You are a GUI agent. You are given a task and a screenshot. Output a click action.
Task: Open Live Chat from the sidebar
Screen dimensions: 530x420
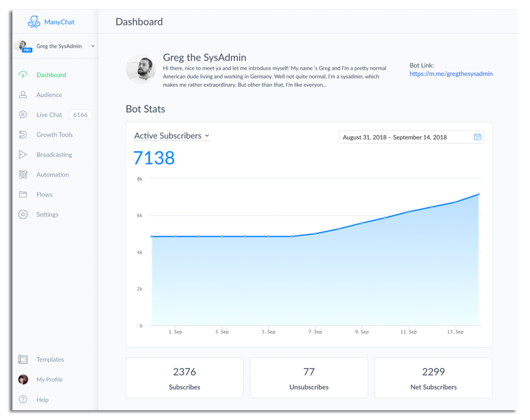click(x=49, y=114)
